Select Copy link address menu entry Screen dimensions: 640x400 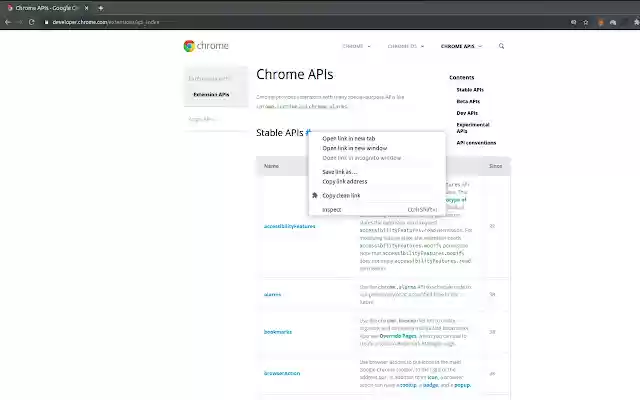[x=377, y=182]
